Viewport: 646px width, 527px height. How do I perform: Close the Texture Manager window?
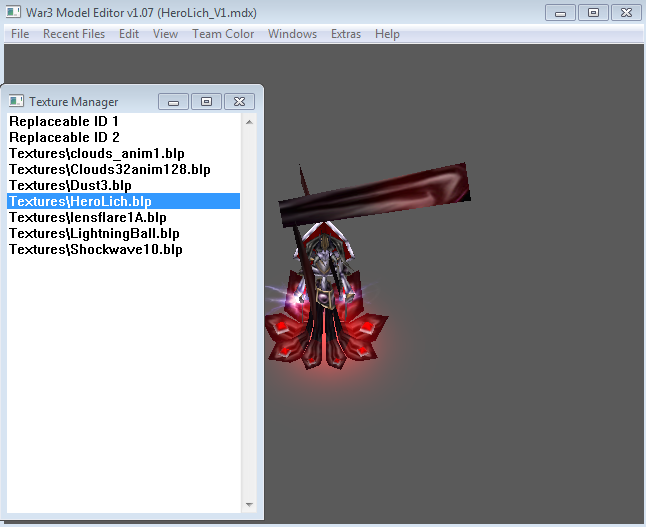coord(239,102)
